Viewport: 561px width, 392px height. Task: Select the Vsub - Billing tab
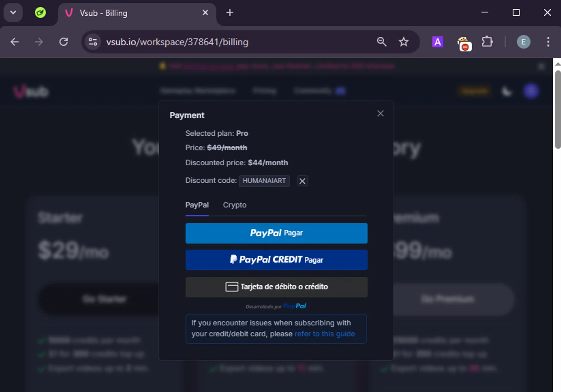pyautogui.click(x=137, y=13)
